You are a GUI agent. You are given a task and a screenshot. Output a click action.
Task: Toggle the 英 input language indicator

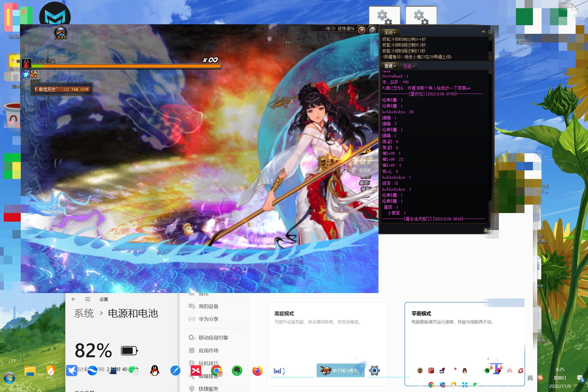click(530, 378)
